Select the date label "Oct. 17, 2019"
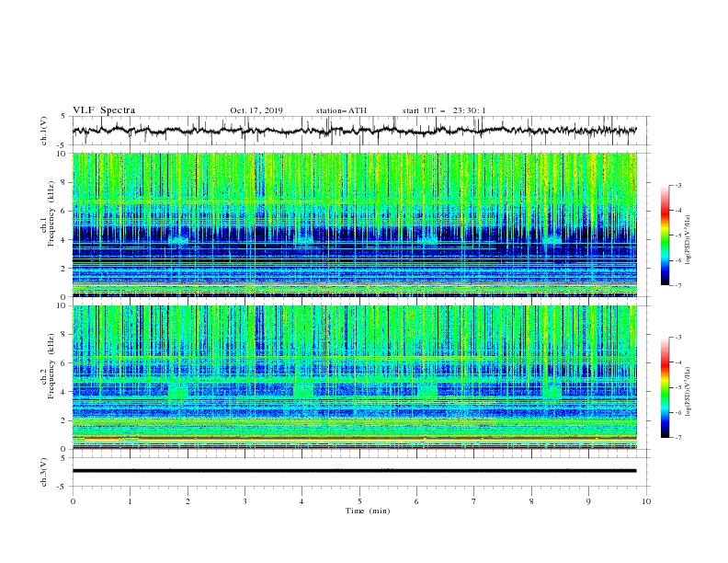 256,110
